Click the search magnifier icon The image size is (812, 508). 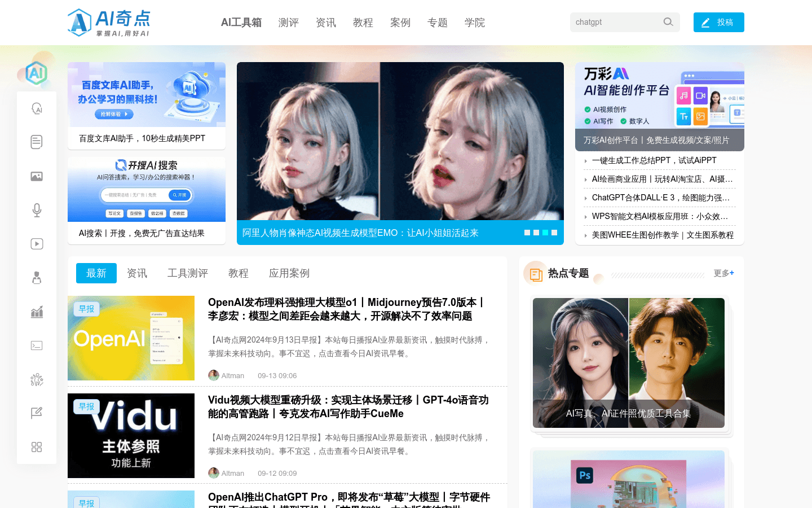point(668,22)
